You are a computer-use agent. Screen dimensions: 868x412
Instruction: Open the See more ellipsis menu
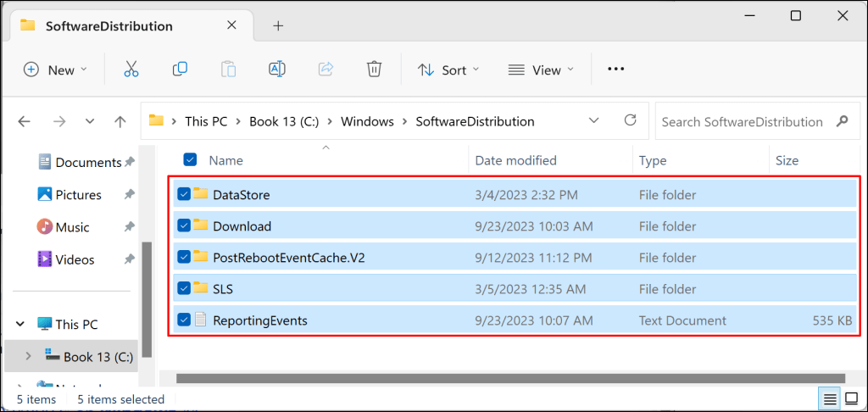point(616,70)
